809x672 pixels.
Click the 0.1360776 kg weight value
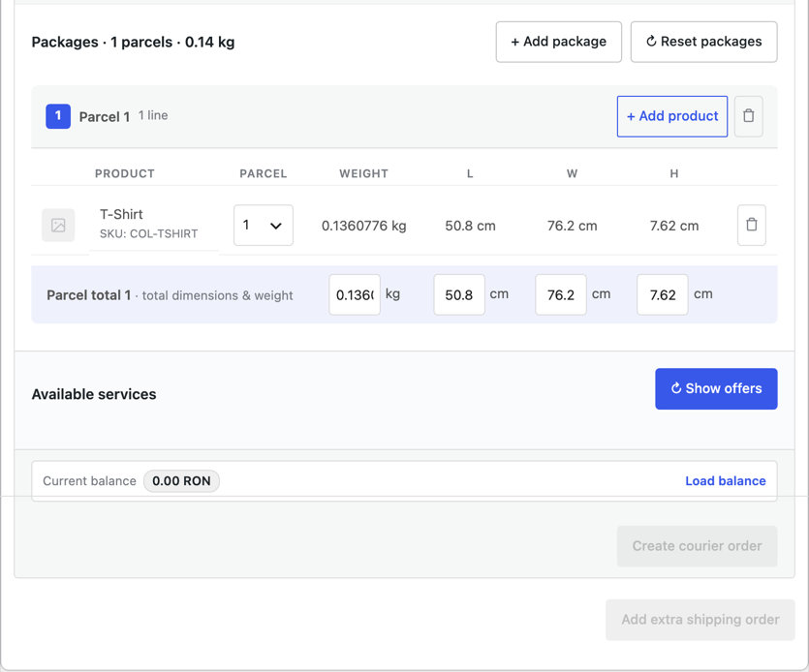coord(363,226)
